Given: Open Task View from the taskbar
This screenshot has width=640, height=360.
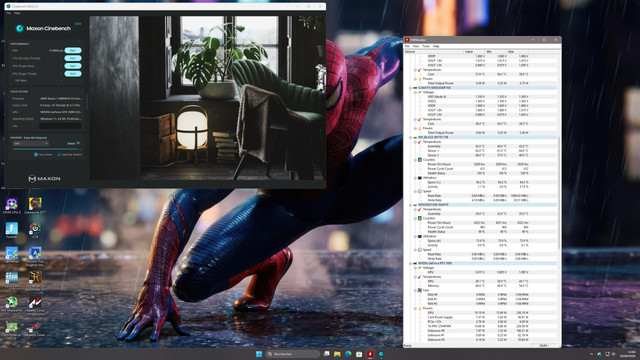Looking at the screenshot, I should [x=327, y=354].
